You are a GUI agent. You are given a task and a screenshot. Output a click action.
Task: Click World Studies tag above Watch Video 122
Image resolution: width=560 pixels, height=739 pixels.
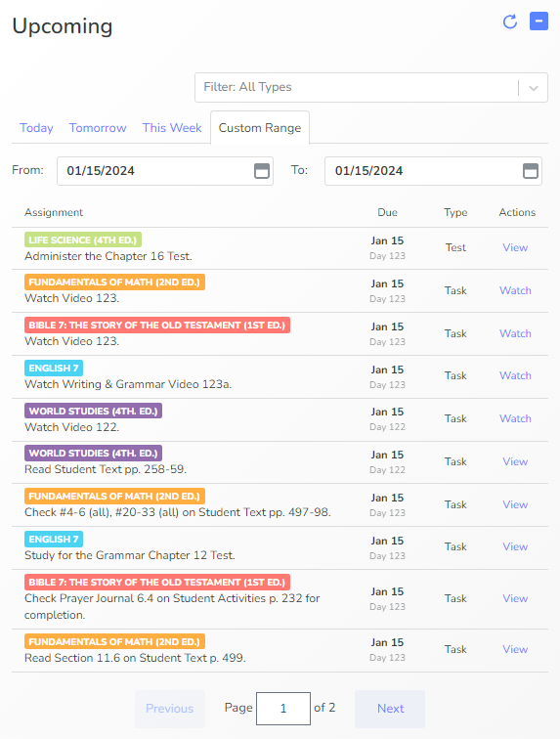[94, 411]
